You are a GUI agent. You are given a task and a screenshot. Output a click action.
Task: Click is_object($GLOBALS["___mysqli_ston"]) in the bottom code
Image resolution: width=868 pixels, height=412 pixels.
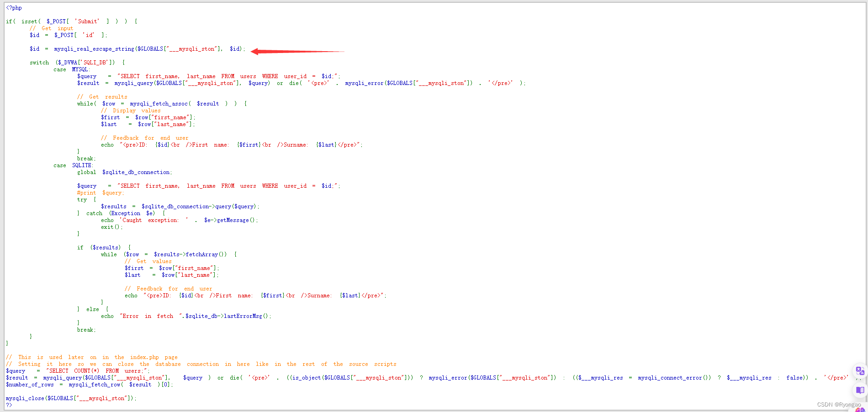point(352,378)
